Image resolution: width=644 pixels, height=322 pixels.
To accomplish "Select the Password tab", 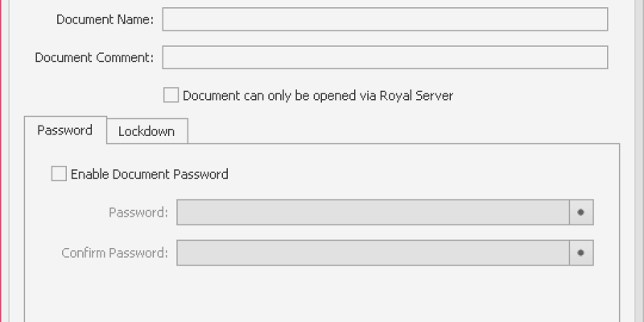I will 64,130.
